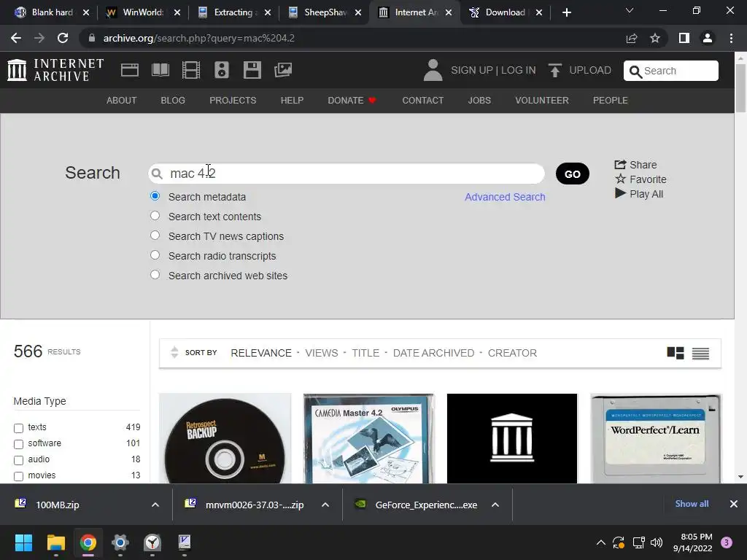Sort results by DATE ARCHIVED

(433, 353)
